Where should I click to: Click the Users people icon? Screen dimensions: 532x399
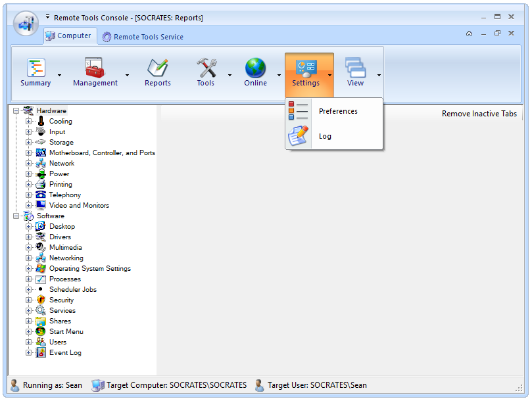[x=41, y=342]
